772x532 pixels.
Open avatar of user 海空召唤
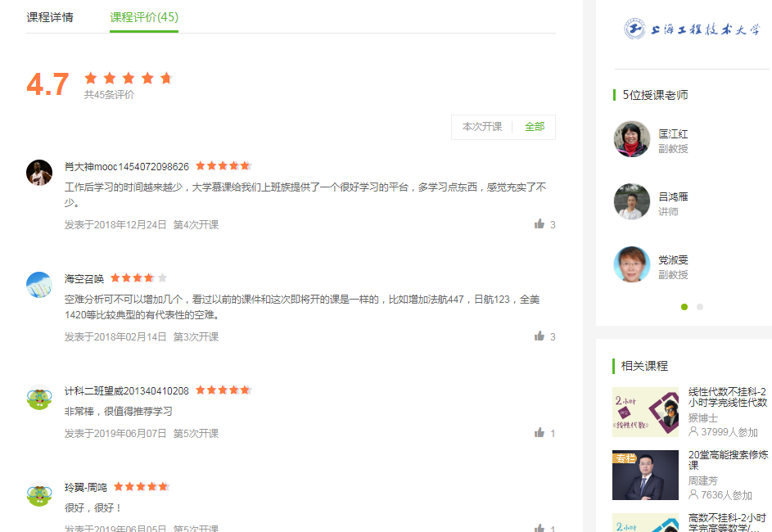pos(39,285)
